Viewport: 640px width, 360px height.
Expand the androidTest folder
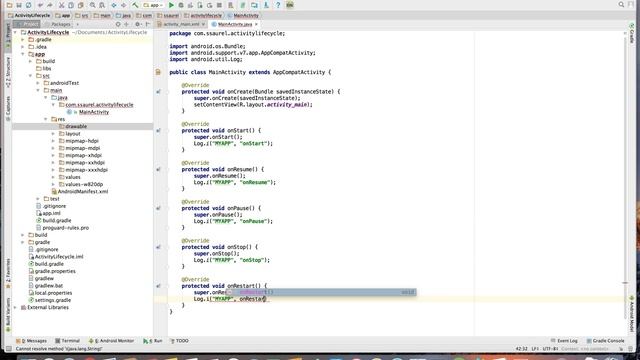coord(38,83)
